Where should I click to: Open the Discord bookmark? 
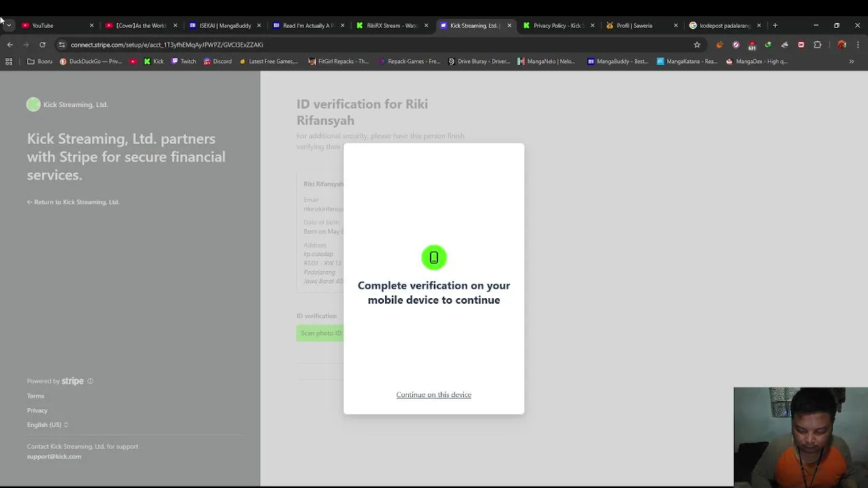(x=218, y=62)
